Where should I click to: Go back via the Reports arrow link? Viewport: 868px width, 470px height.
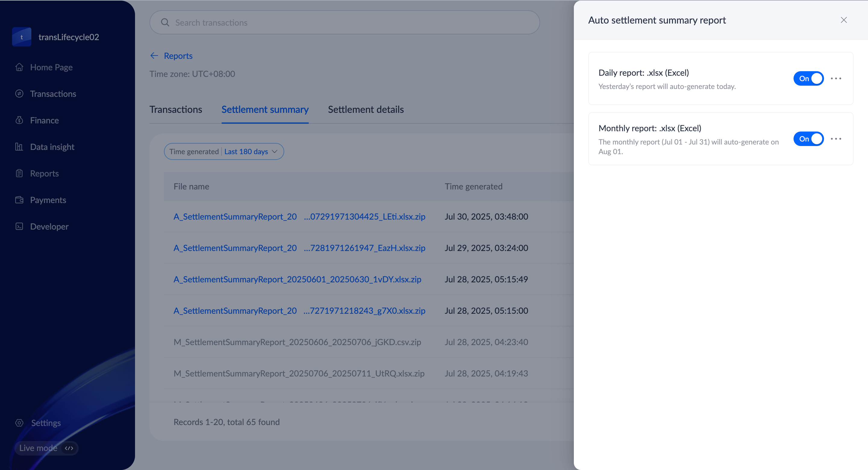pyautogui.click(x=171, y=56)
